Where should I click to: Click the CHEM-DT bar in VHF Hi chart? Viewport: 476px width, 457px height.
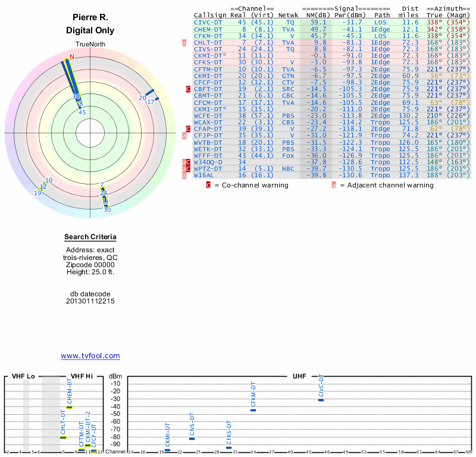tap(69, 407)
